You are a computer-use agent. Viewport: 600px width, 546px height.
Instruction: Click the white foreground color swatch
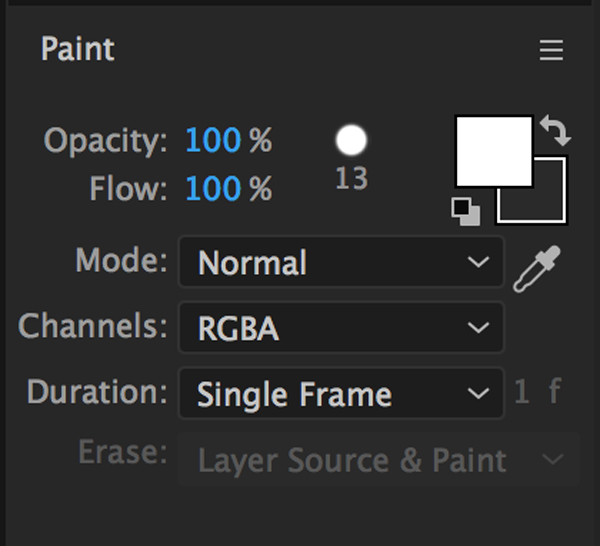(494, 152)
